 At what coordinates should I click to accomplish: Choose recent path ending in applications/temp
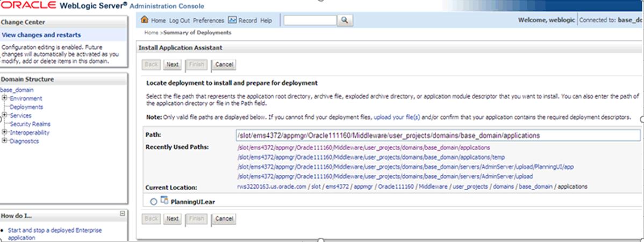click(371, 158)
